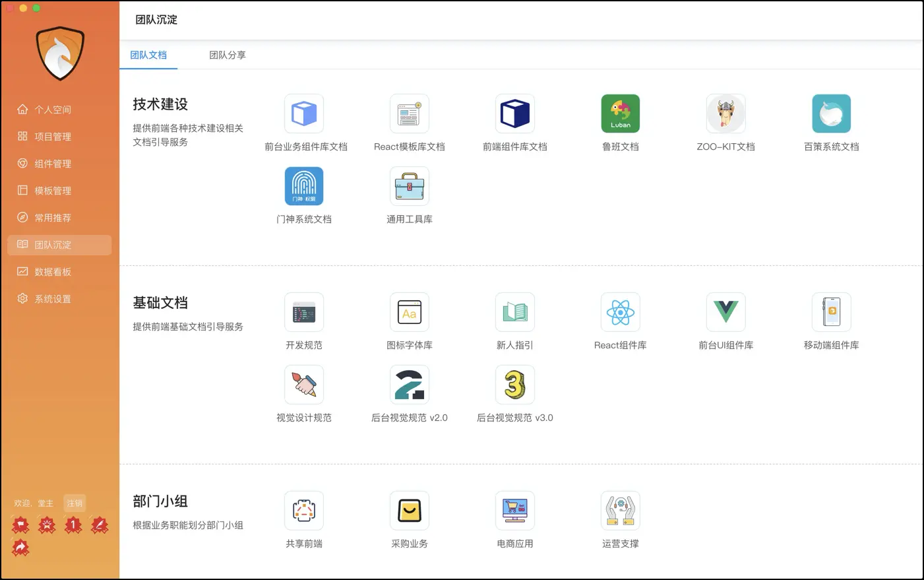
Task: Click the 后台视觉规范 v3.0 label
Action: (x=515, y=418)
